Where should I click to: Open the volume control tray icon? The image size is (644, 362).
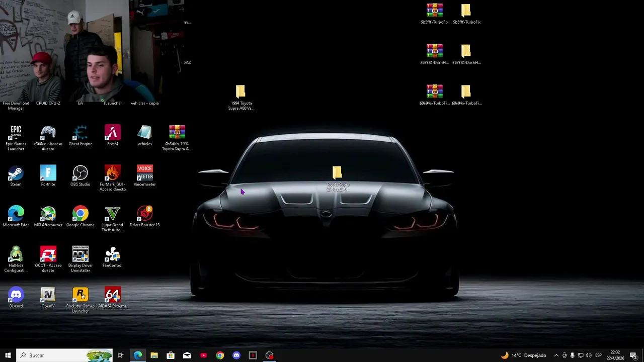coord(588,355)
